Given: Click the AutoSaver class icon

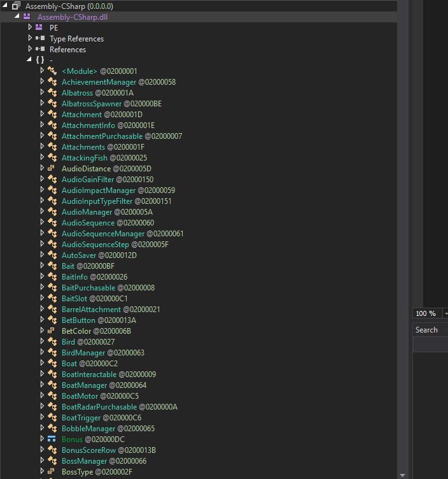Looking at the screenshot, I should 52,255.
